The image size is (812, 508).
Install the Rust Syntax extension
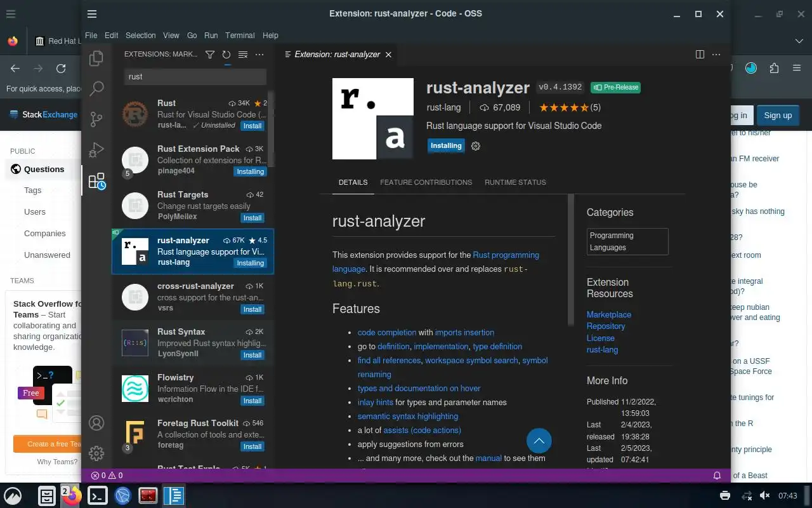pos(252,355)
